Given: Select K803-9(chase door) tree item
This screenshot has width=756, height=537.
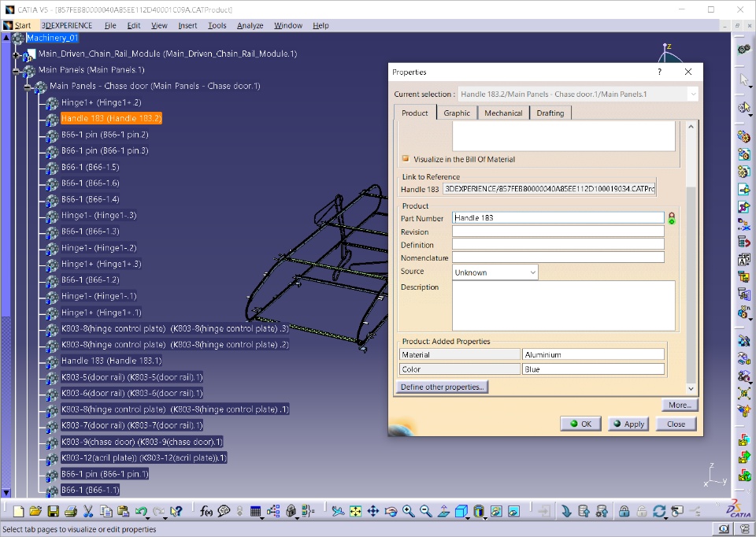Looking at the screenshot, I should pyautogui.click(x=141, y=442).
